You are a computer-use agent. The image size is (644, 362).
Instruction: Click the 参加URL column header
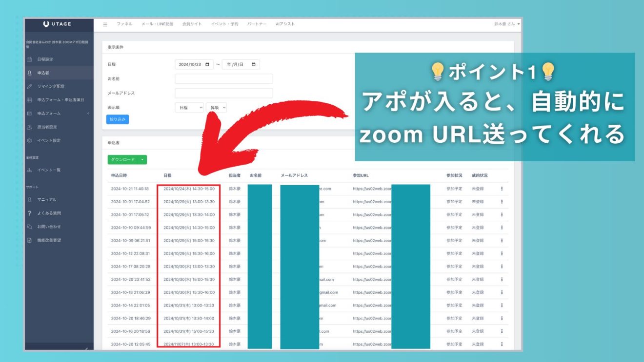[361, 175]
